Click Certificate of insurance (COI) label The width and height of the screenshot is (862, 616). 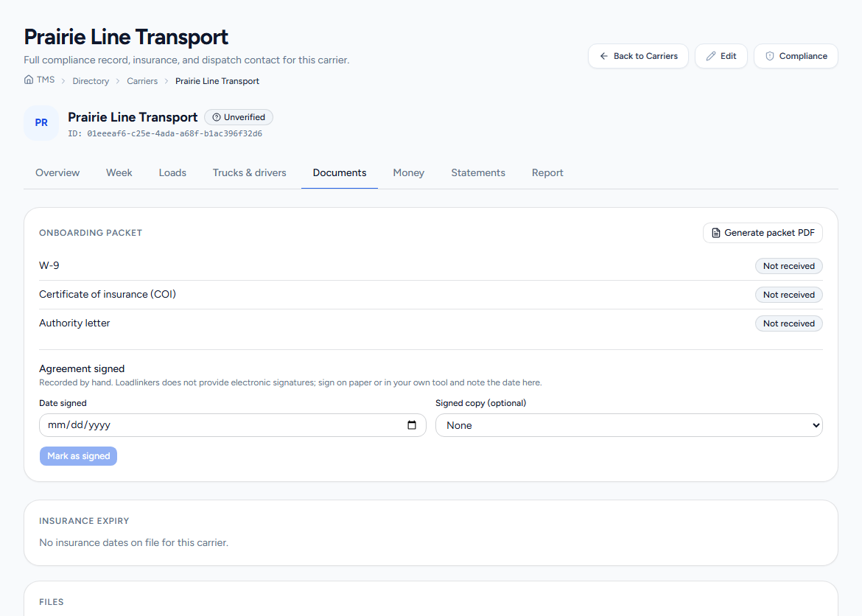(108, 294)
